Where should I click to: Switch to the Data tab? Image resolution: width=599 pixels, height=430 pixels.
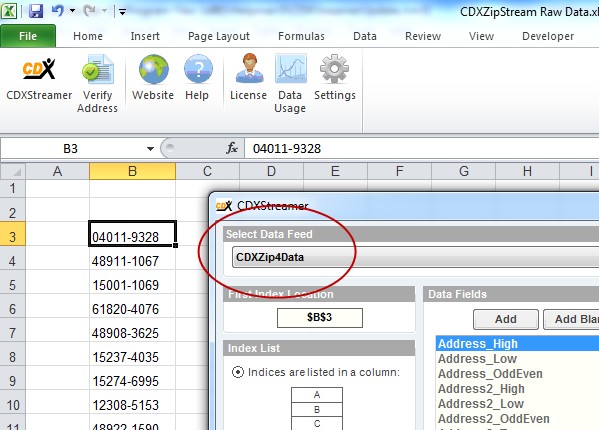coord(365,36)
